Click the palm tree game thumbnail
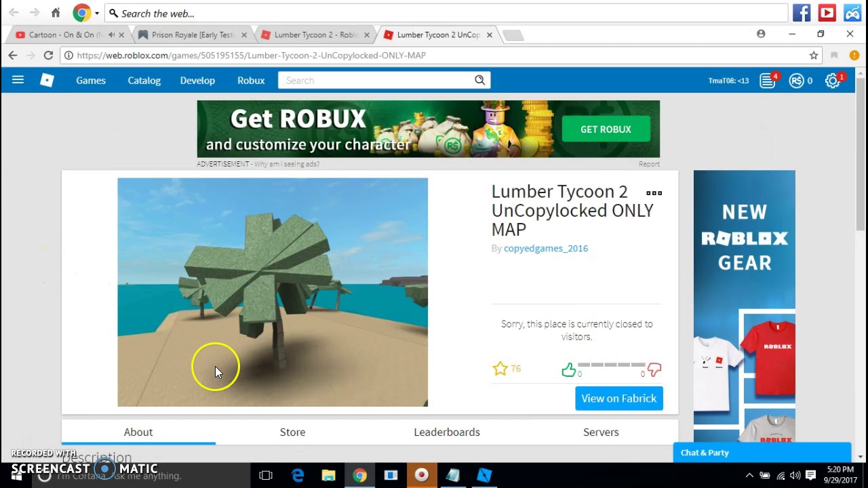The image size is (868, 488). [273, 292]
